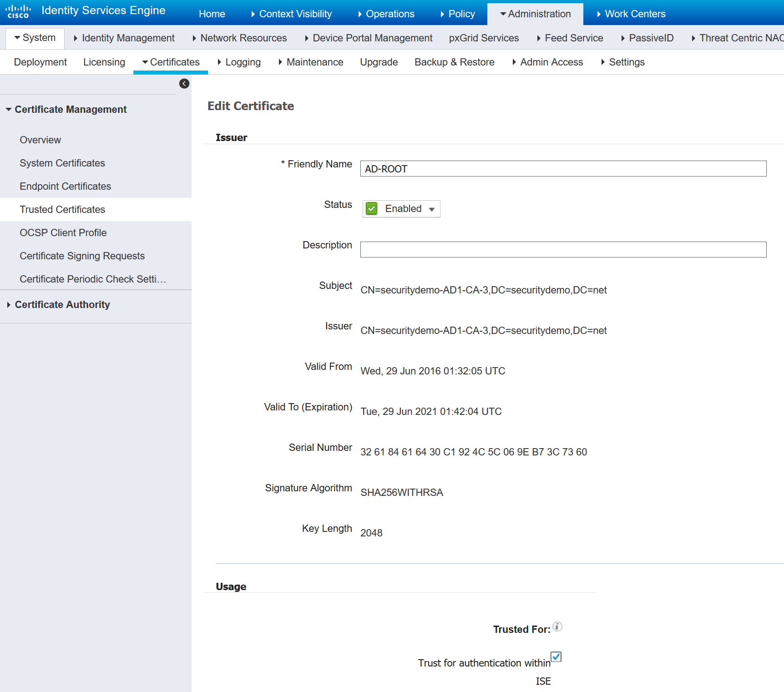Click the Friendly Name input field
This screenshot has height=692, width=784.
[563, 169]
